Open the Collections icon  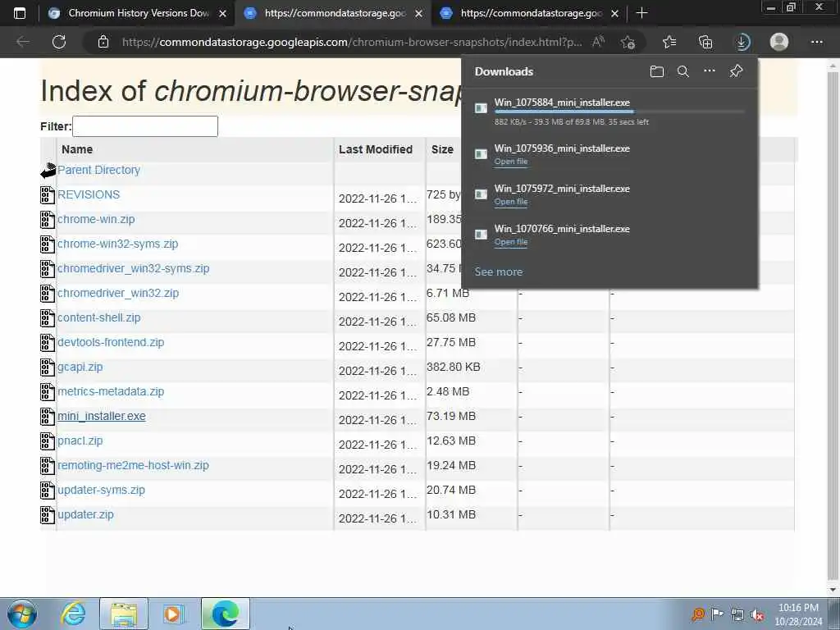click(705, 42)
